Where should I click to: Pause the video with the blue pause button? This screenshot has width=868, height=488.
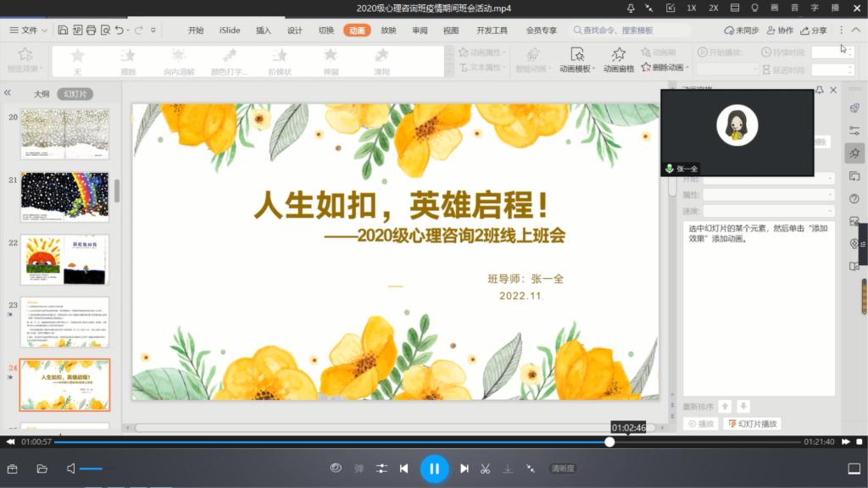pos(434,469)
